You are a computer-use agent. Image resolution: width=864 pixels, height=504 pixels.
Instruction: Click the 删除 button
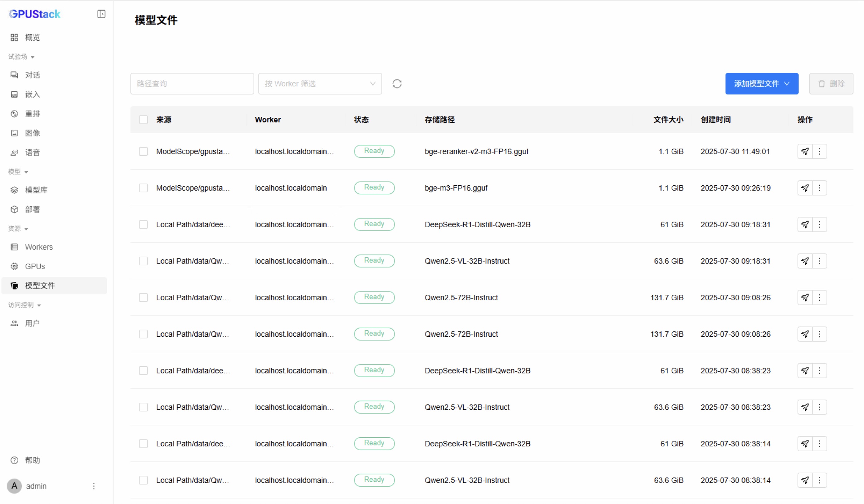[831, 84]
